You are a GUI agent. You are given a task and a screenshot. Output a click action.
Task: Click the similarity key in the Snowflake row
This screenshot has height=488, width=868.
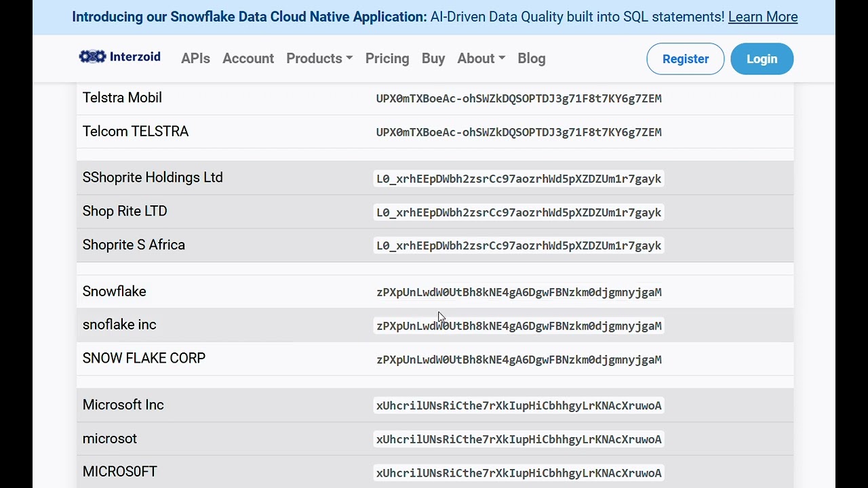[x=519, y=292]
